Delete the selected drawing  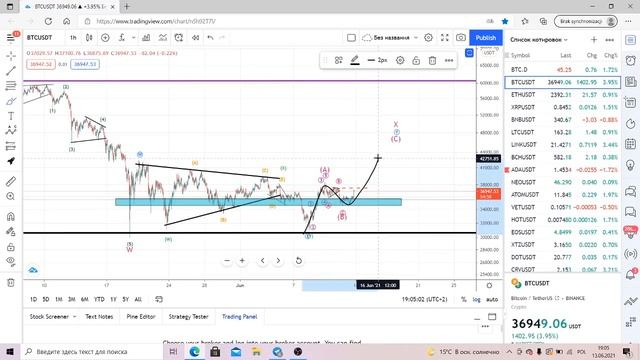click(x=432, y=60)
